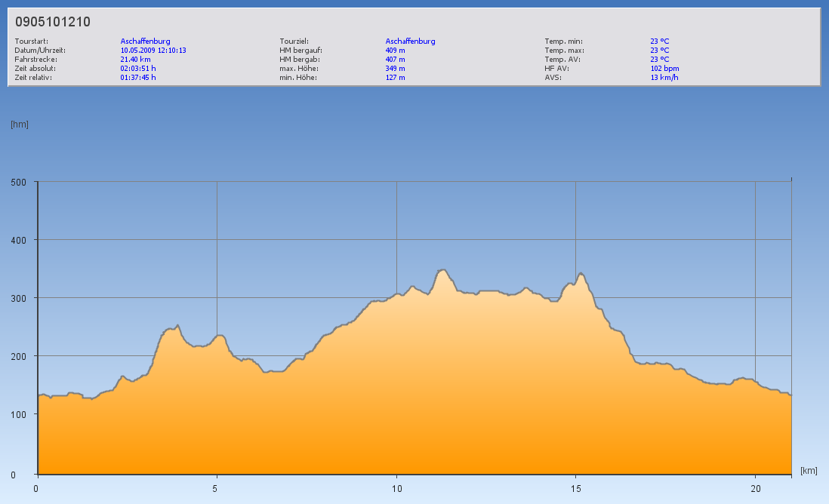Select the Tourziel value Aschaffenburg

(410, 41)
